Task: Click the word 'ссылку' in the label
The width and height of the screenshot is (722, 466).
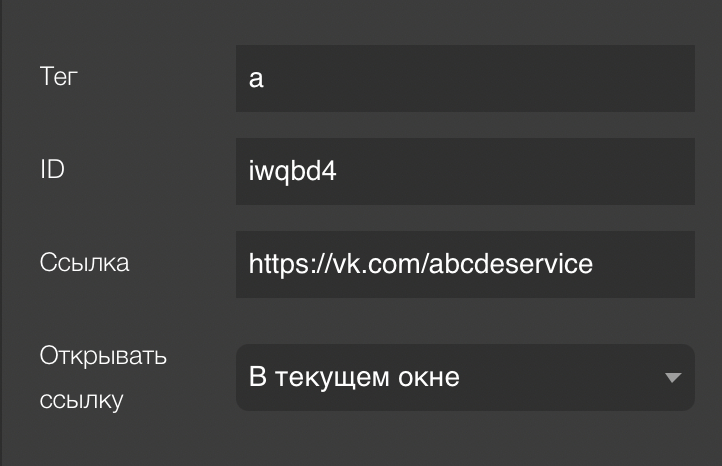Action: [82, 400]
